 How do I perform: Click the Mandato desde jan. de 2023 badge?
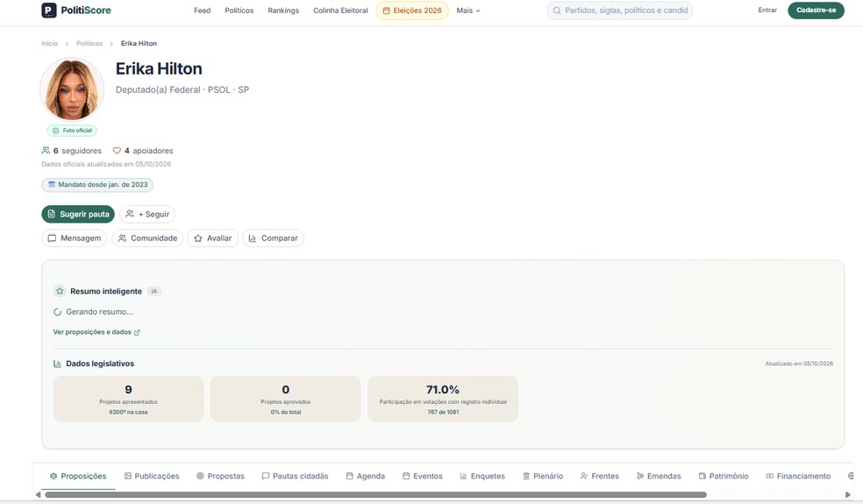[97, 185]
